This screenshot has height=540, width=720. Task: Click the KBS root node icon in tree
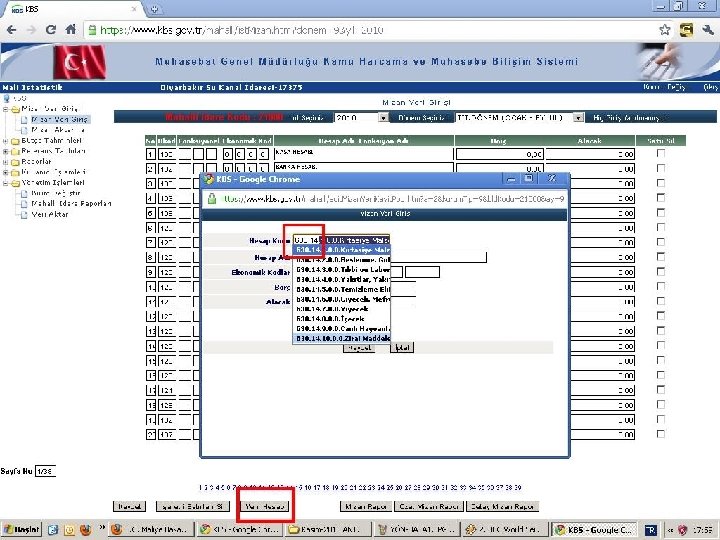coord(6,98)
